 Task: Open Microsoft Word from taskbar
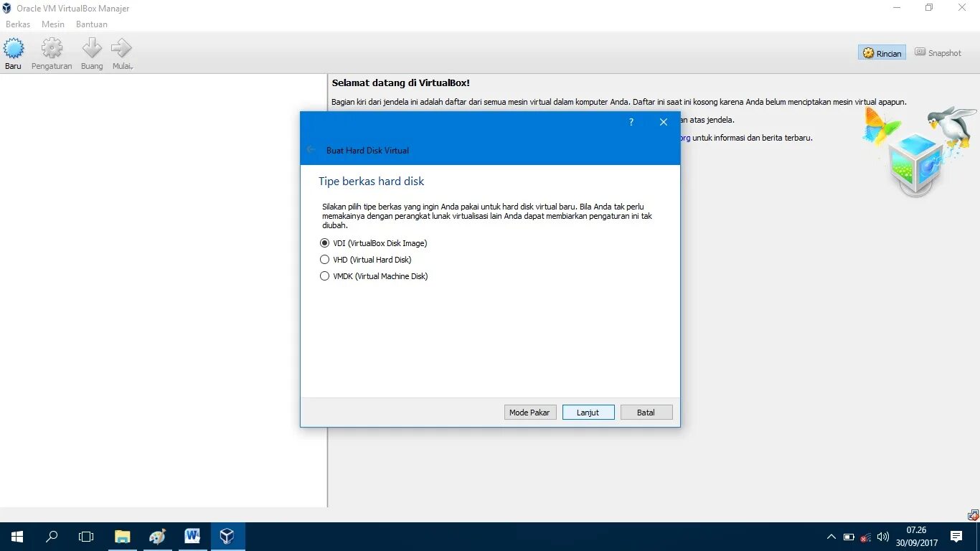click(192, 537)
